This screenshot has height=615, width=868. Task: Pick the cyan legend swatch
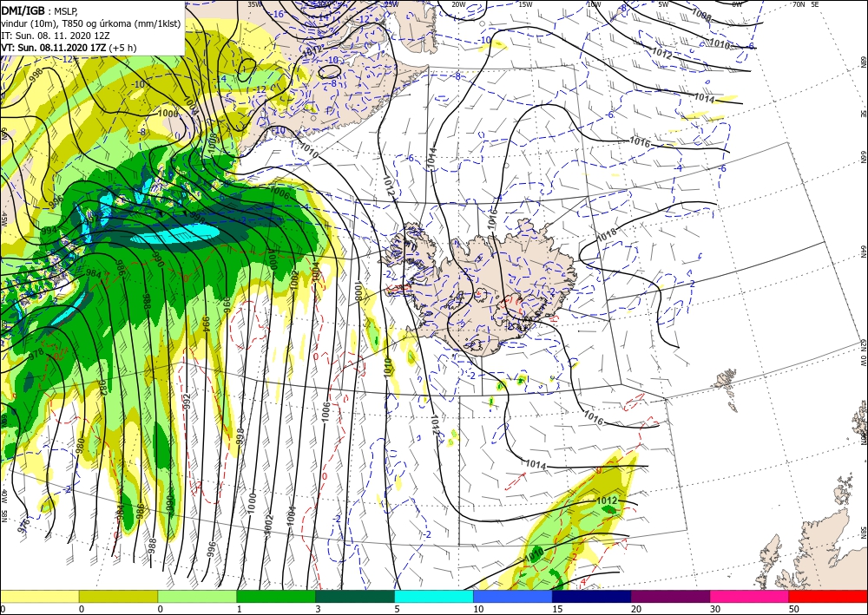434,596
